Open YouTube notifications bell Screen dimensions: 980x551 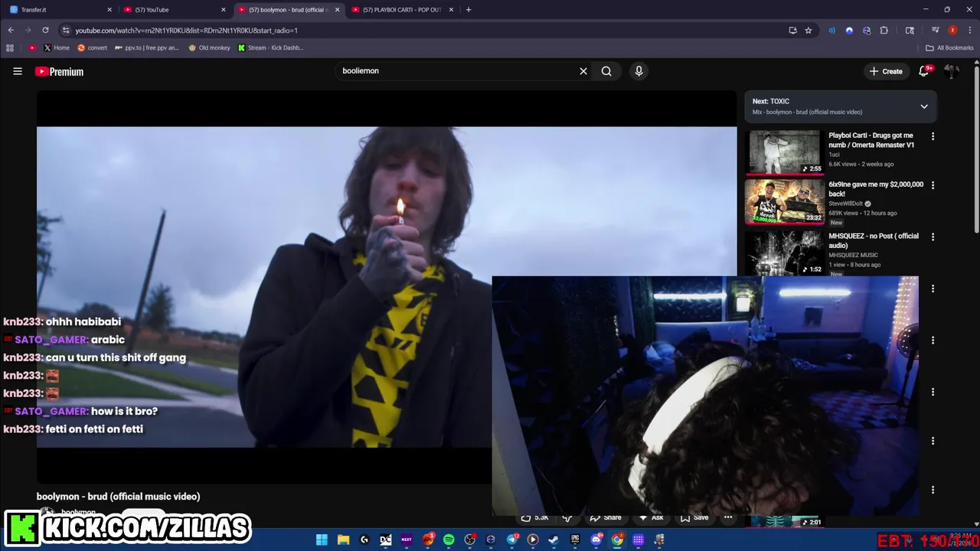[926, 70]
